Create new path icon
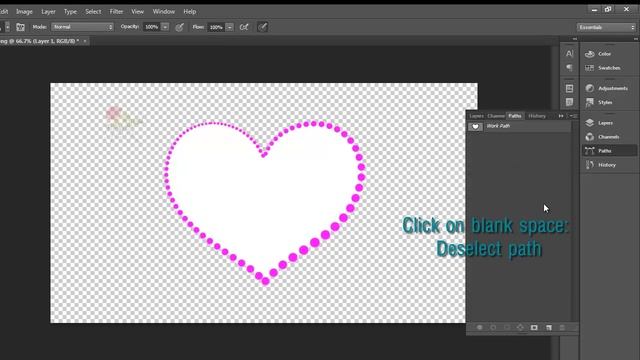Screen dimensions: 640x360 (x=549, y=327)
